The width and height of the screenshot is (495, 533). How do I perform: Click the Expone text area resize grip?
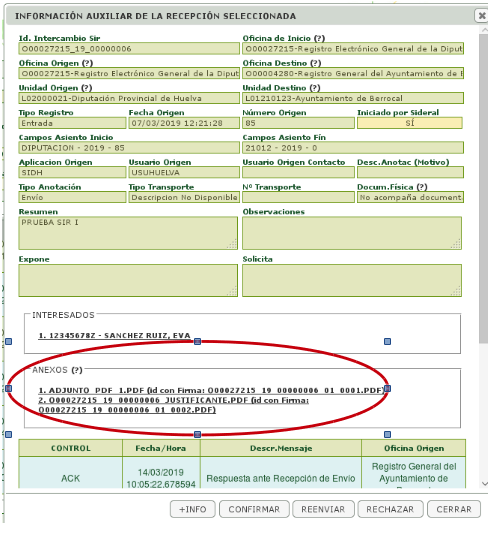pos(233,292)
